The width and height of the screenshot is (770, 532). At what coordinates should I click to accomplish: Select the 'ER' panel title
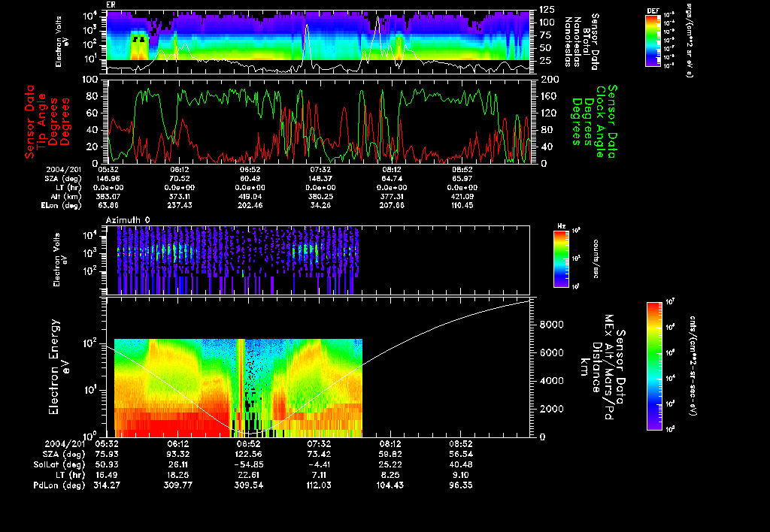click(x=111, y=5)
